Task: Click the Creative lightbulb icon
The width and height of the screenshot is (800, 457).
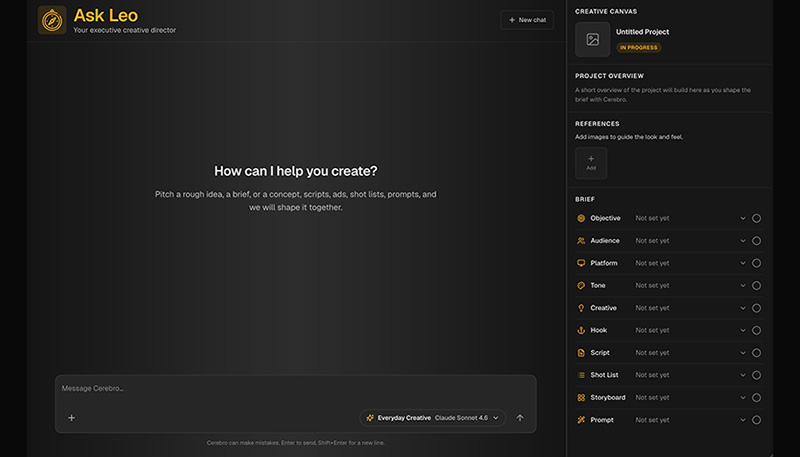Action: [581, 308]
